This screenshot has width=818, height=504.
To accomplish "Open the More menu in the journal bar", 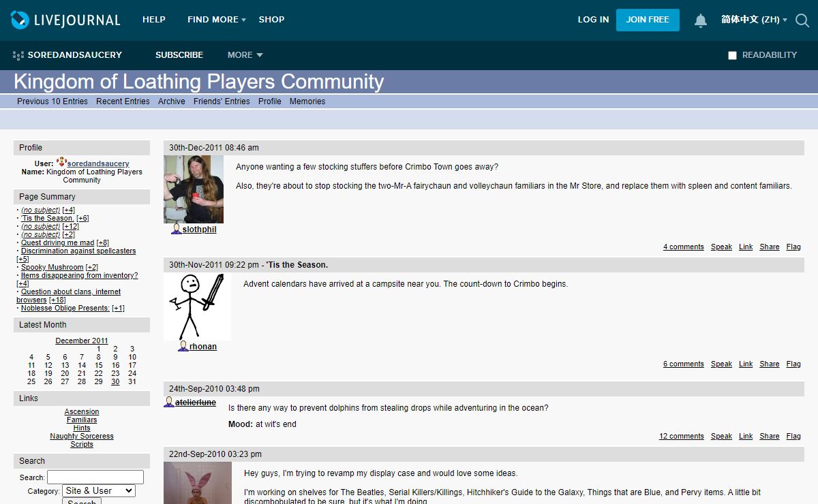I will click(245, 55).
